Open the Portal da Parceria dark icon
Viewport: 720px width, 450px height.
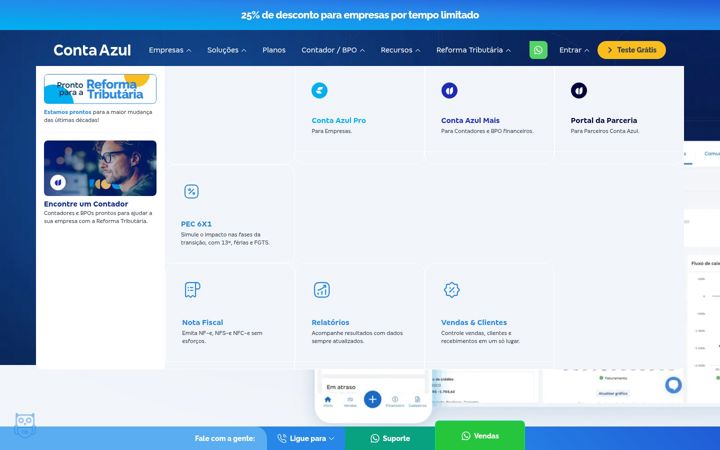[x=579, y=90]
